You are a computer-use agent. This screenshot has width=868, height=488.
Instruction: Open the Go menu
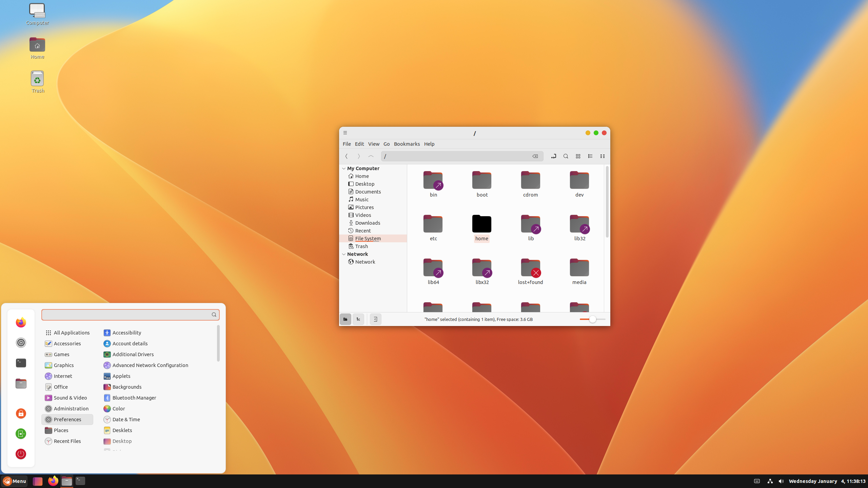(387, 144)
